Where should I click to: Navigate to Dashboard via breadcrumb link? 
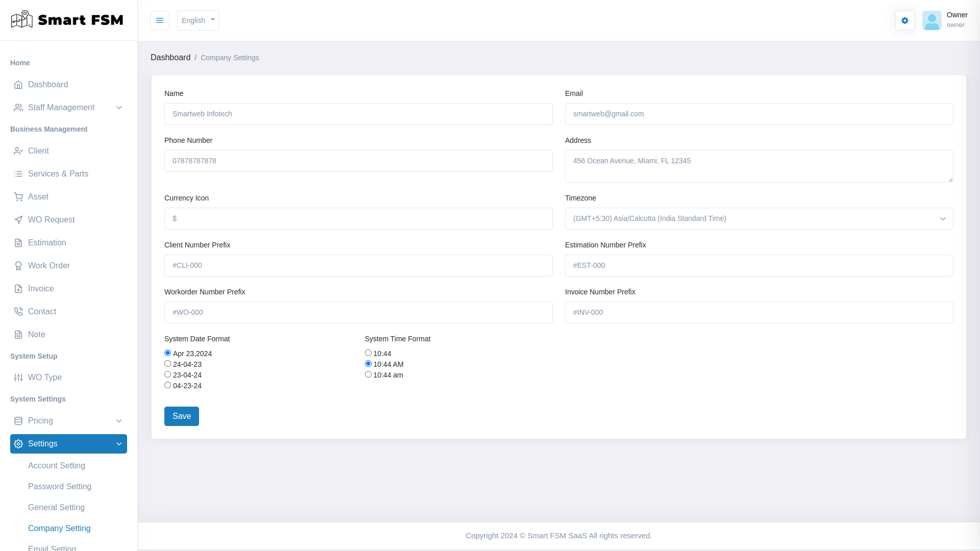pyautogui.click(x=170, y=57)
